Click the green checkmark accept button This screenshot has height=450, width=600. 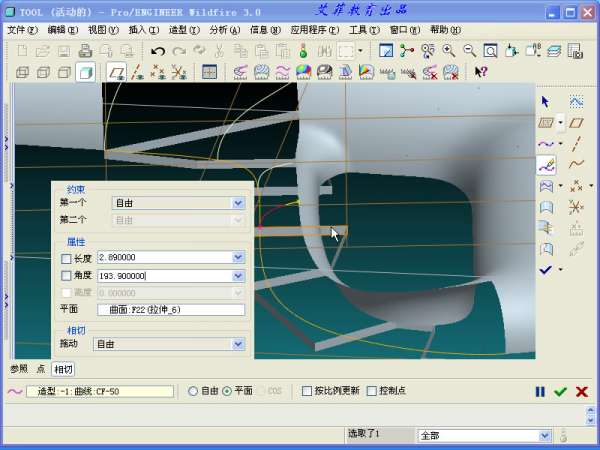(x=561, y=392)
